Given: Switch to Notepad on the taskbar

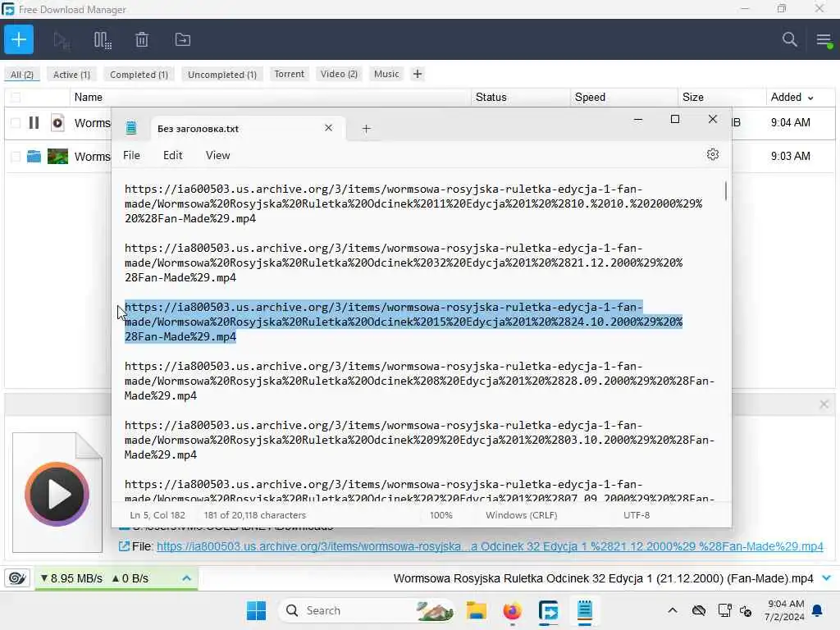Looking at the screenshot, I should pos(585,610).
